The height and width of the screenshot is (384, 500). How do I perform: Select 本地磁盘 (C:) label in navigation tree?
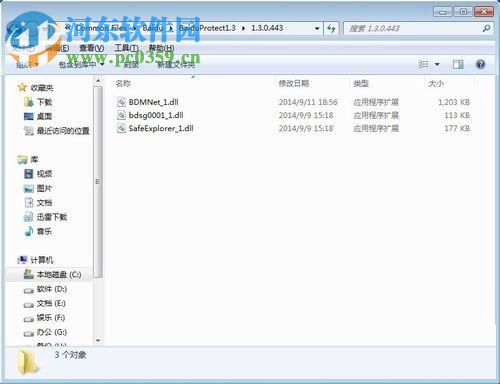tap(59, 275)
